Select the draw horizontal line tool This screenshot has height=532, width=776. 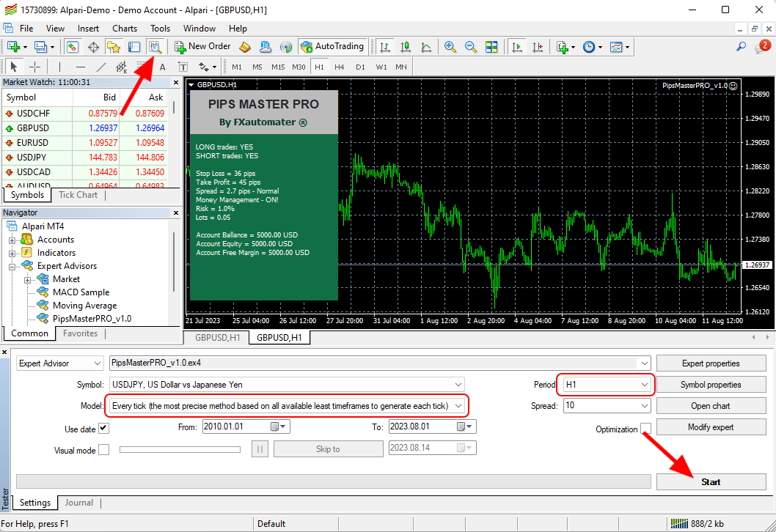pos(81,67)
